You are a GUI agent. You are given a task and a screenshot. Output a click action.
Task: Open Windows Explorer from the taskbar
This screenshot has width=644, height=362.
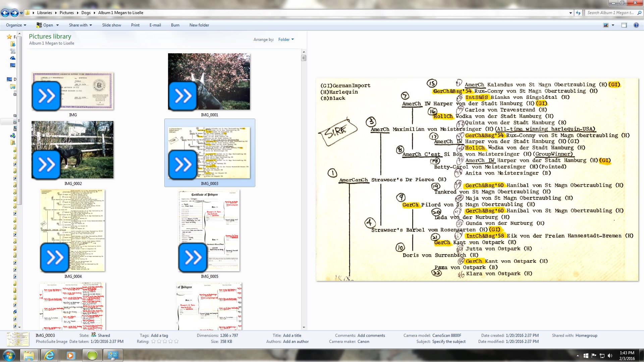(29, 355)
